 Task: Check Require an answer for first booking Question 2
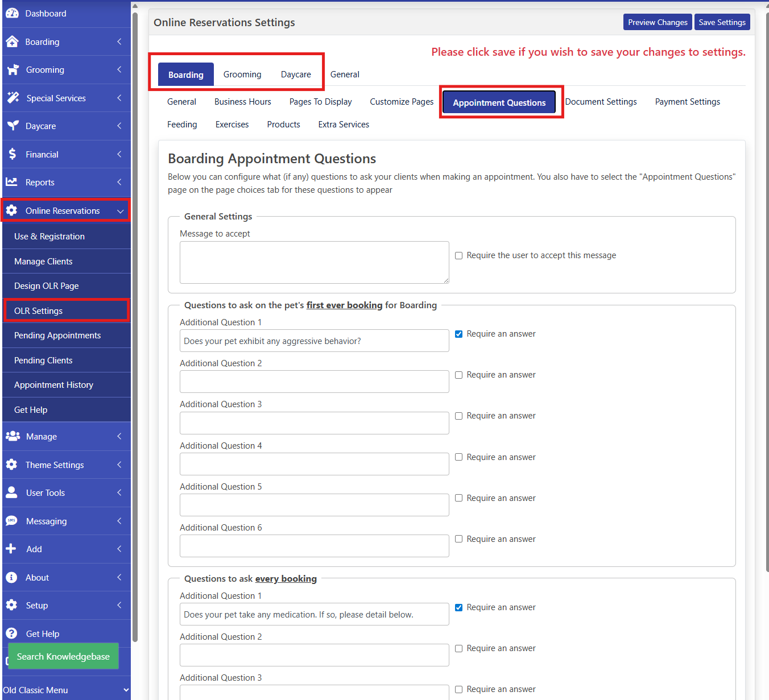(458, 375)
